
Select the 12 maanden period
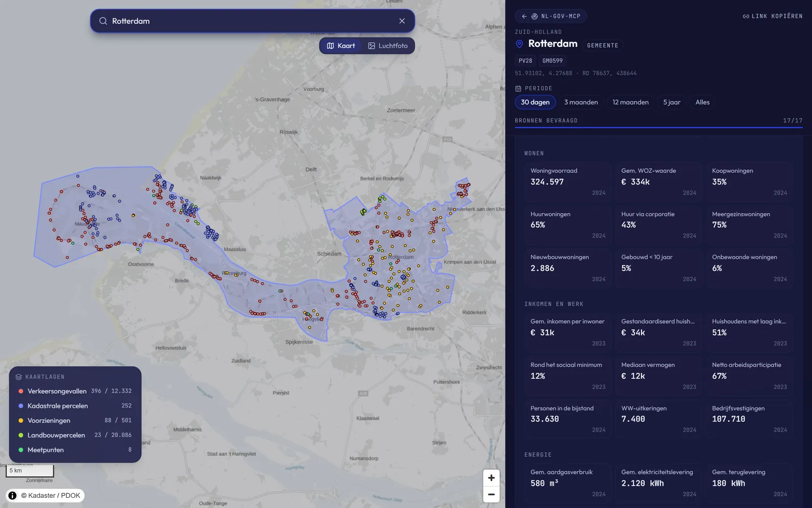630,102
